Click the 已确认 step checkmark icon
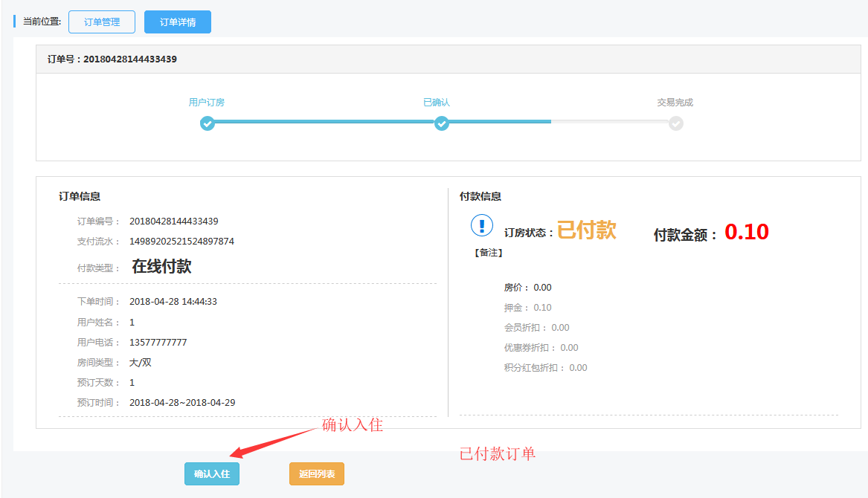Screen dimensions: 868x498 [x=442, y=123]
